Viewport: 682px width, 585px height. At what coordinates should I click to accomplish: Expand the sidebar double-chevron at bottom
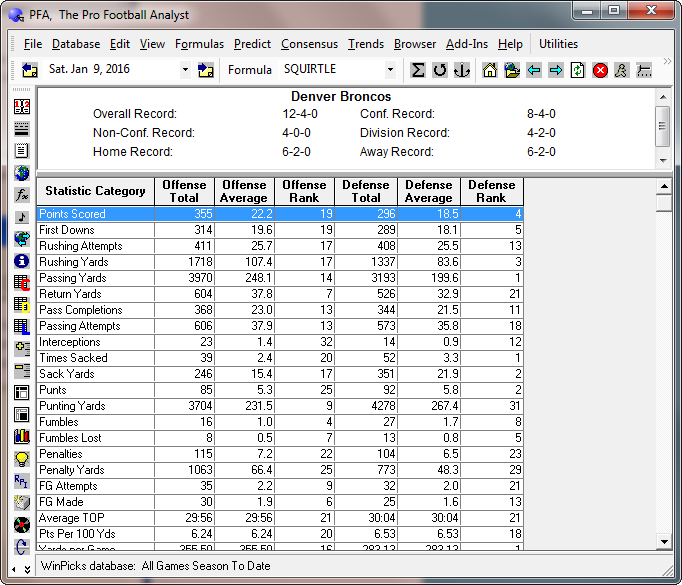(27, 569)
